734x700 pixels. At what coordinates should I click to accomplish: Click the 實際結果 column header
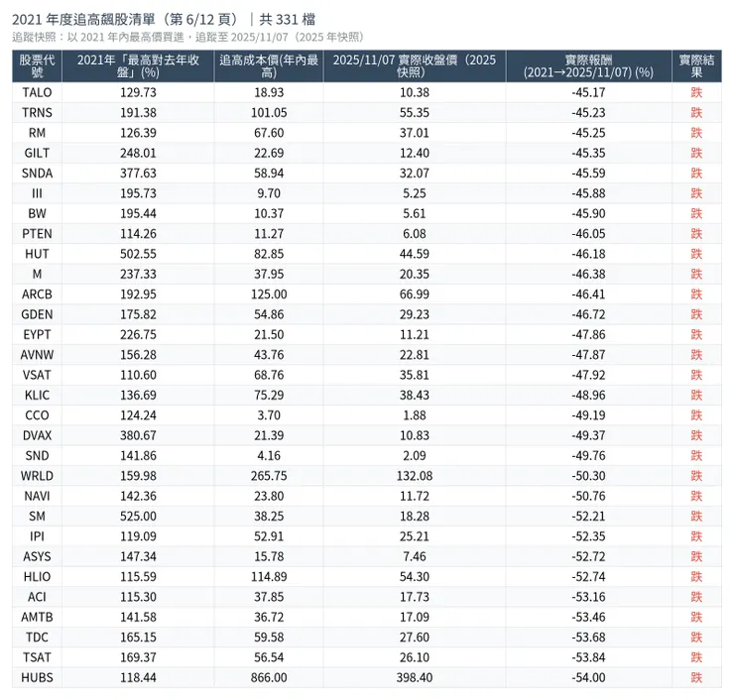pos(696,66)
